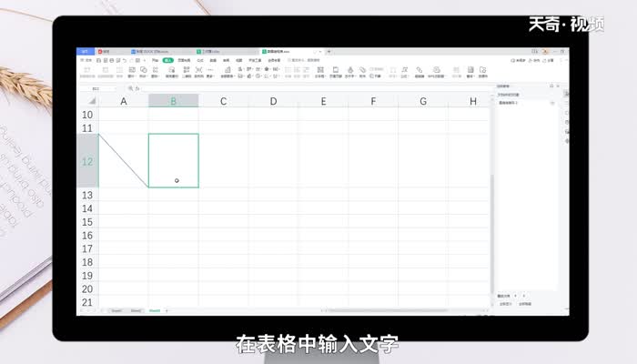Add a new worksheet with plus button
Image resolution: width=637 pixels, height=364 pixels.
tap(167, 311)
